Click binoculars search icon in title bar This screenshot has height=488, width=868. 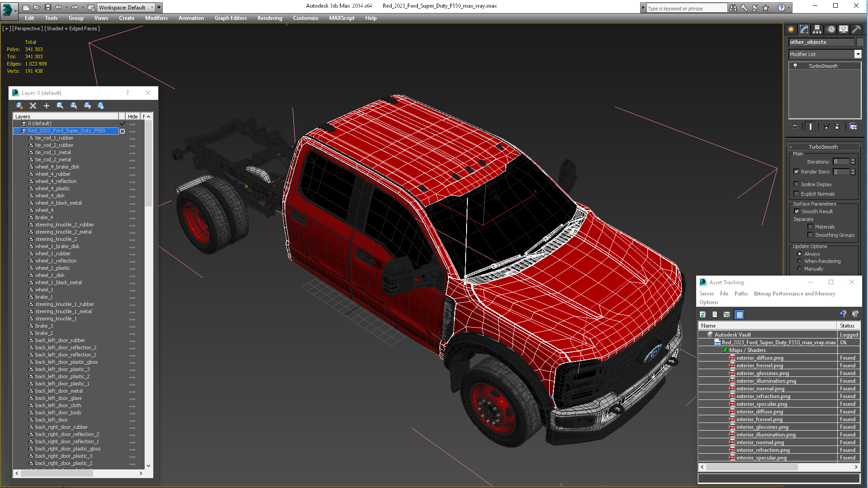[733, 8]
